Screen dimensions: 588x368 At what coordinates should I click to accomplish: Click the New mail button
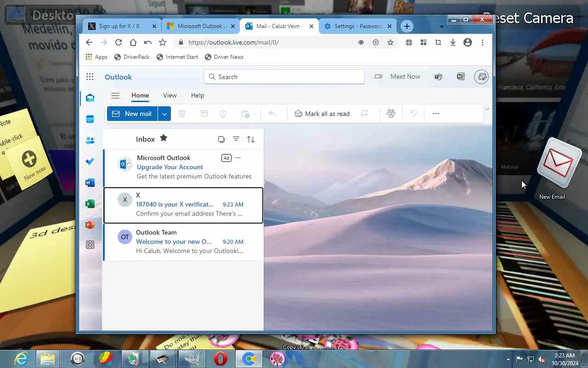(x=132, y=114)
